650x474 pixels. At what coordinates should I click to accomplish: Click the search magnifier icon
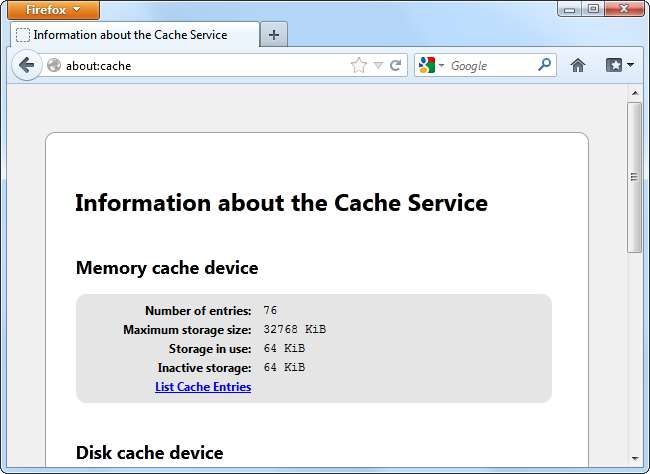pyautogui.click(x=544, y=65)
